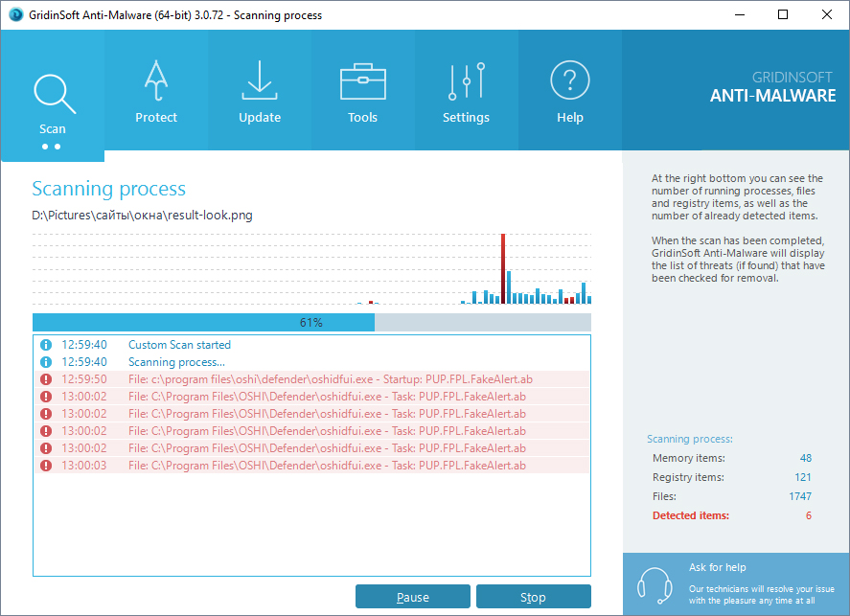Screen dimensions: 850x616
Task: Open Settings sliders icon
Action: pyautogui.click(x=466, y=82)
